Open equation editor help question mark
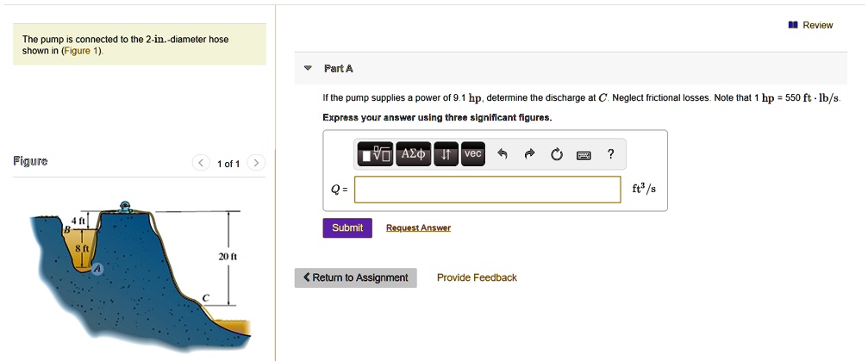Image resolution: width=868 pixels, height=361 pixels. coord(610,154)
